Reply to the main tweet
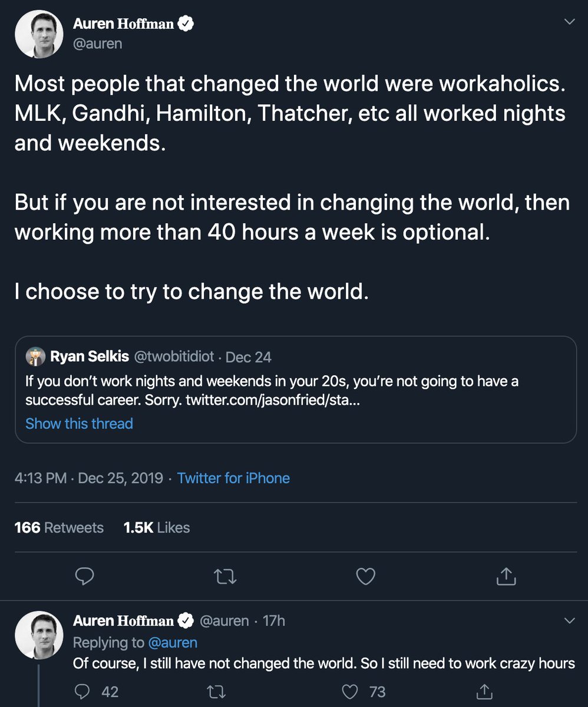This screenshot has width=588, height=707. 86,576
